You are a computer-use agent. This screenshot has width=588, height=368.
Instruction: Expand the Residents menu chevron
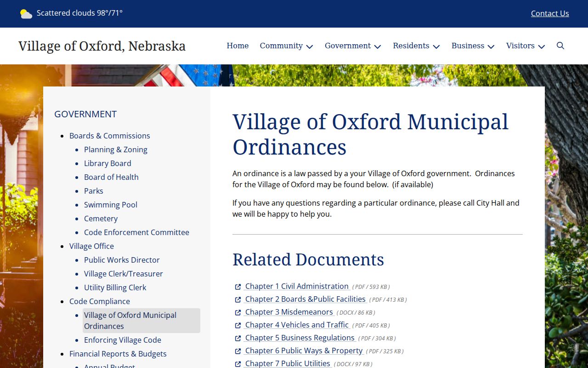tap(436, 46)
